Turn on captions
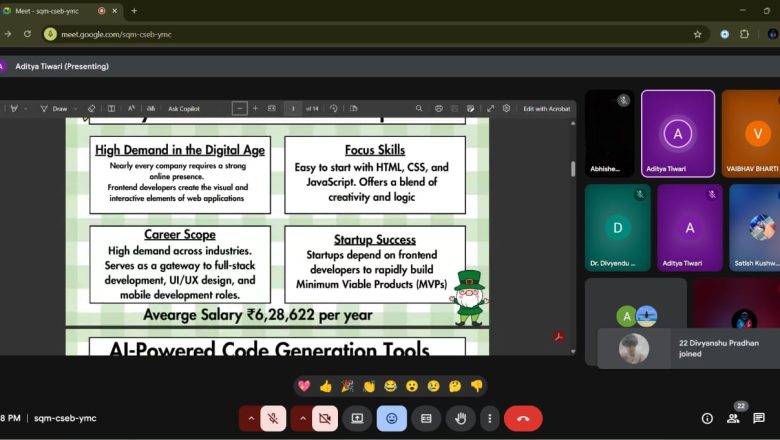This screenshot has height=440, width=780. [x=426, y=418]
